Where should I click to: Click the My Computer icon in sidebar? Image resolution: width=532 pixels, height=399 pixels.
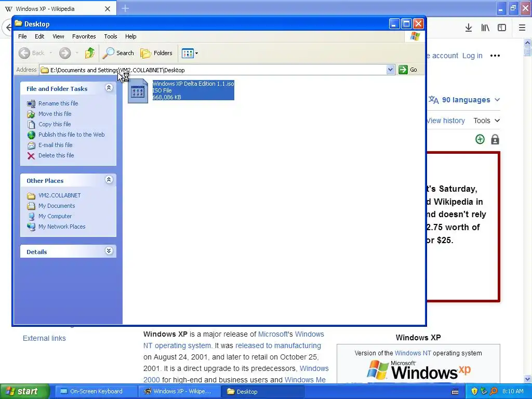31,217
